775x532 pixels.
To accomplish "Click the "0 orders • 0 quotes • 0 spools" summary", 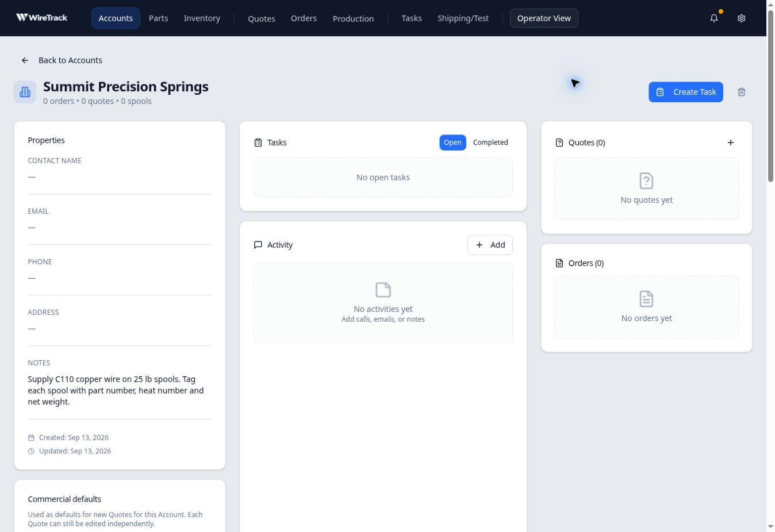I will pos(97,101).
